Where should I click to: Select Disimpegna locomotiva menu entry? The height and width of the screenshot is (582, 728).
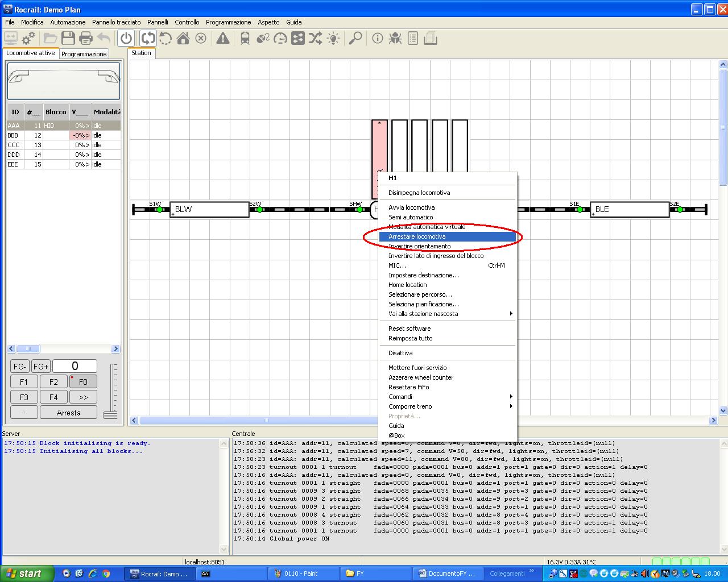pyautogui.click(x=448, y=193)
